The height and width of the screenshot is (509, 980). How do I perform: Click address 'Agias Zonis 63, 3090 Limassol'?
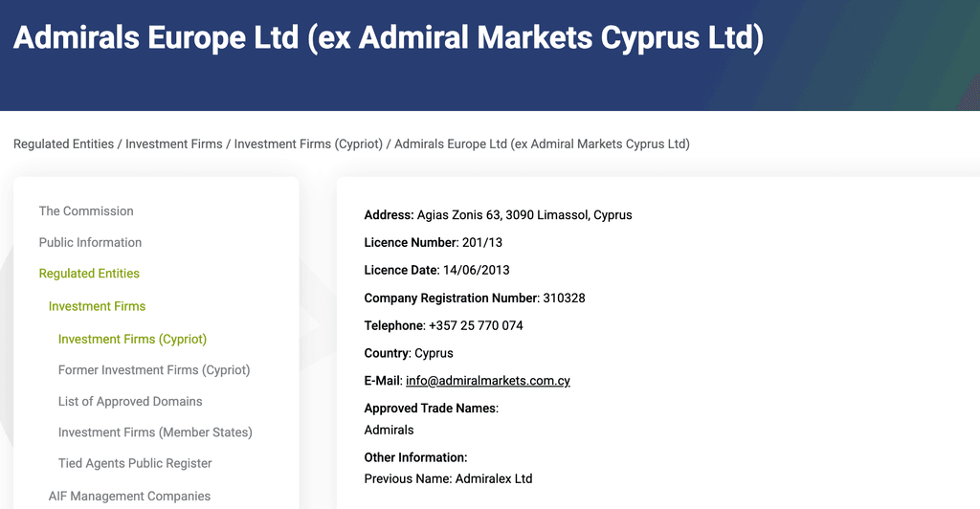tap(503, 215)
